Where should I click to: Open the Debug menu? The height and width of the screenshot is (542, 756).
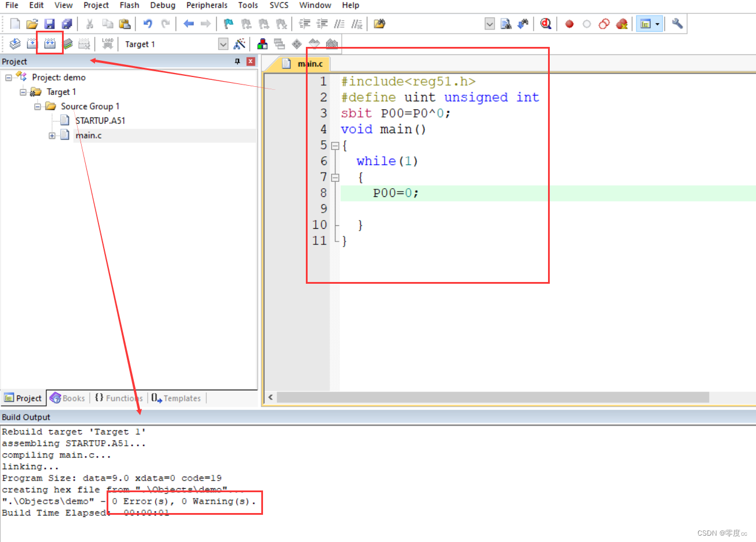click(x=163, y=5)
